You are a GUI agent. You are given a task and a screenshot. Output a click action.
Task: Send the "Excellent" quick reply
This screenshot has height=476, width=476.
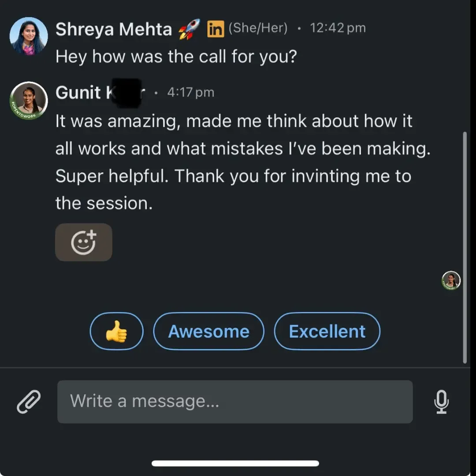coord(327,331)
